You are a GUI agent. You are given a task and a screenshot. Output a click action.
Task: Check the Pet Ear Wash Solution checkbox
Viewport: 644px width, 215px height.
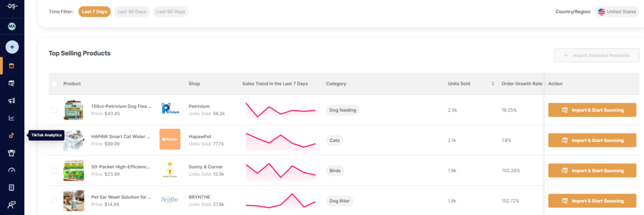[x=54, y=201]
